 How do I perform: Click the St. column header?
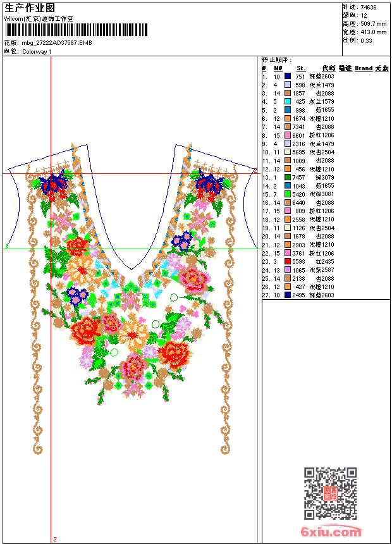click(301, 68)
